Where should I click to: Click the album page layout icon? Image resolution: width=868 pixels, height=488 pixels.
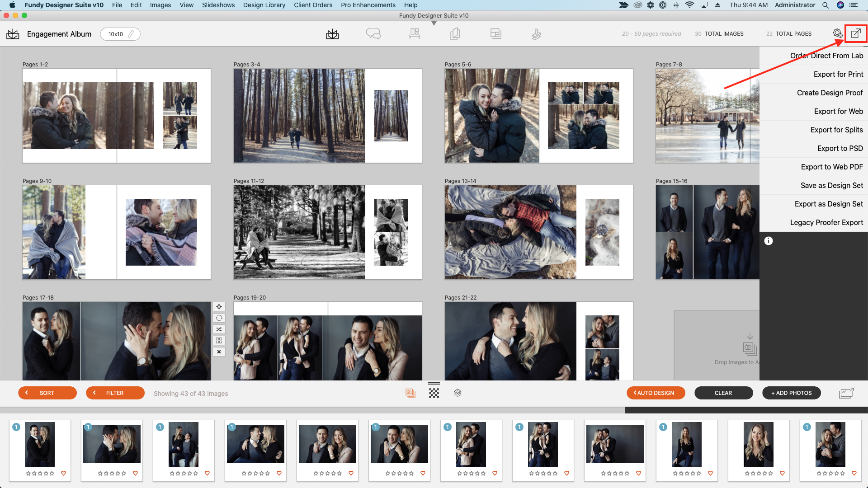click(495, 34)
